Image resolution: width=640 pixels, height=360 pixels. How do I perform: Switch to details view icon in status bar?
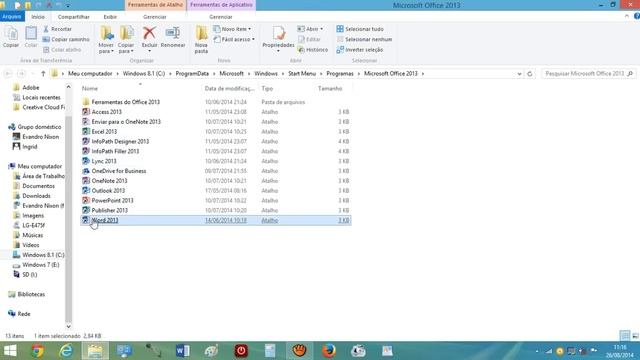[625, 336]
